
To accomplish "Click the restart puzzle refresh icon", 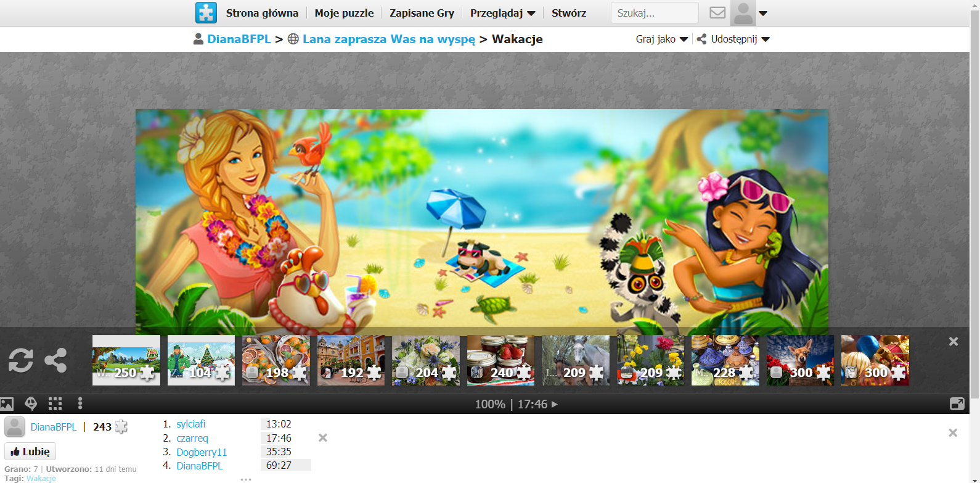I will pyautogui.click(x=20, y=360).
